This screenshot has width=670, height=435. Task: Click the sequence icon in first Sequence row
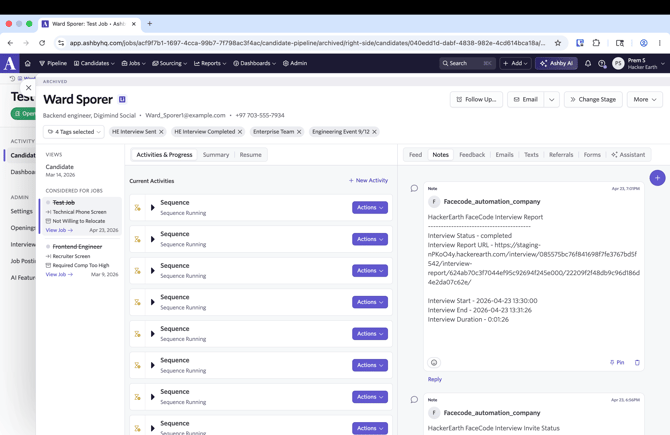(x=137, y=208)
